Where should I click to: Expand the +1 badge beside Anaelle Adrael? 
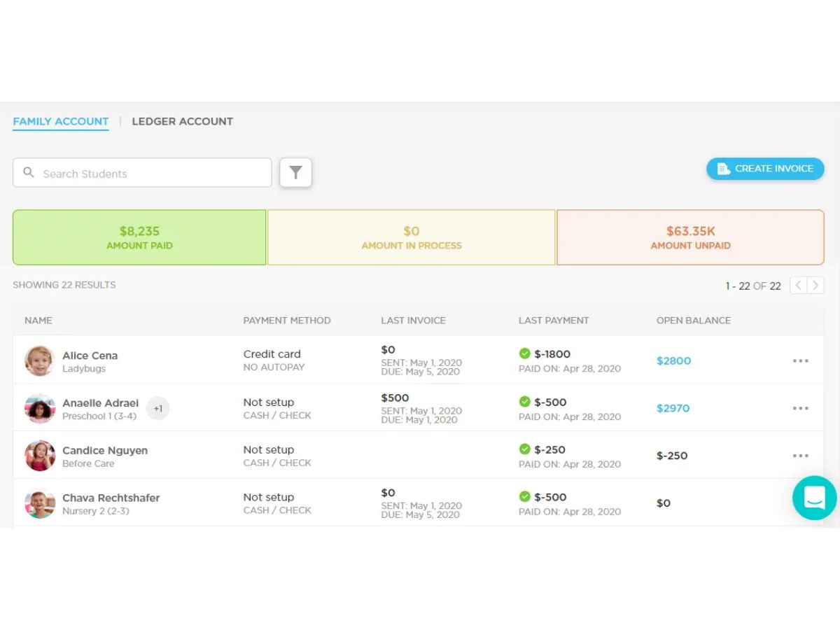pos(158,408)
